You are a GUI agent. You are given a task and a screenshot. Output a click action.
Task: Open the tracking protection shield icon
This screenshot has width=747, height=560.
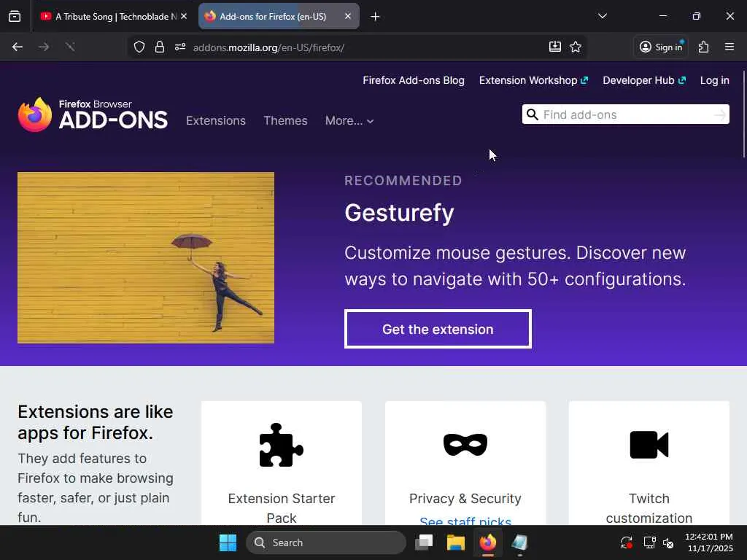tap(139, 47)
